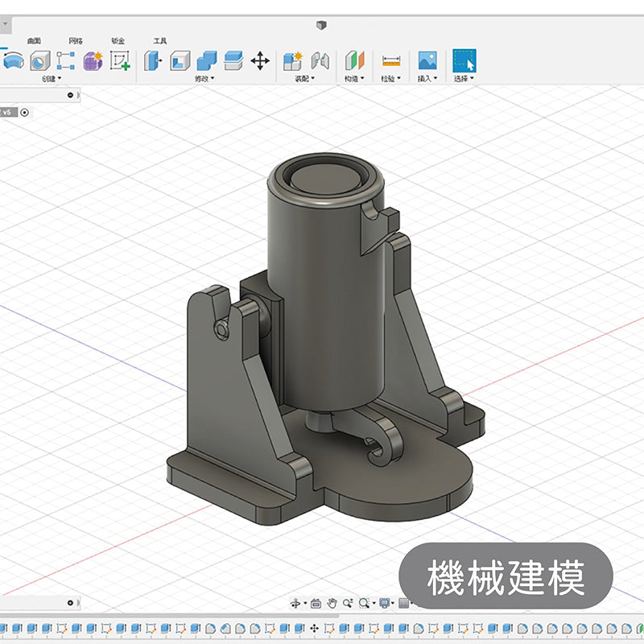Open the Grid and Snaps settings icon

[404, 603]
